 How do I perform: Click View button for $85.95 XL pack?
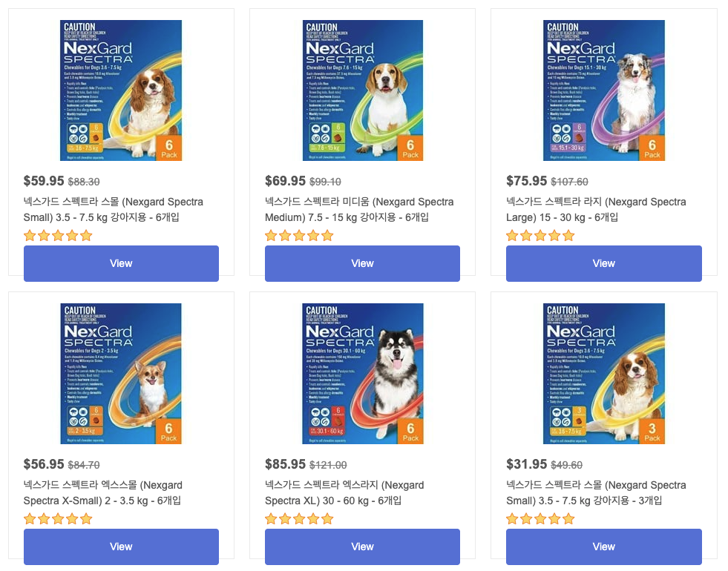pyautogui.click(x=363, y=547)
